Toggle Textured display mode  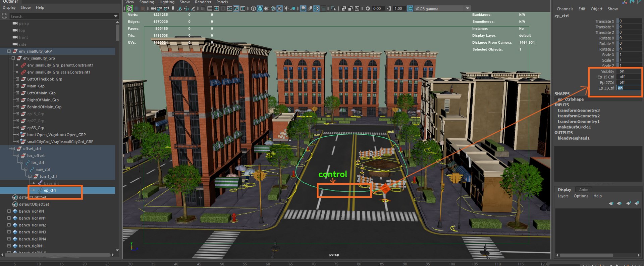point(279,9)
